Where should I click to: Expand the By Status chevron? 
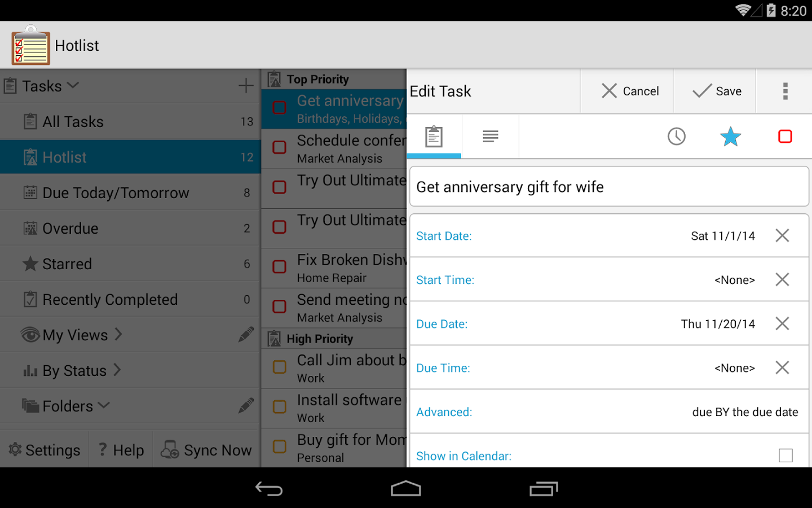click(x=117, y=370)
